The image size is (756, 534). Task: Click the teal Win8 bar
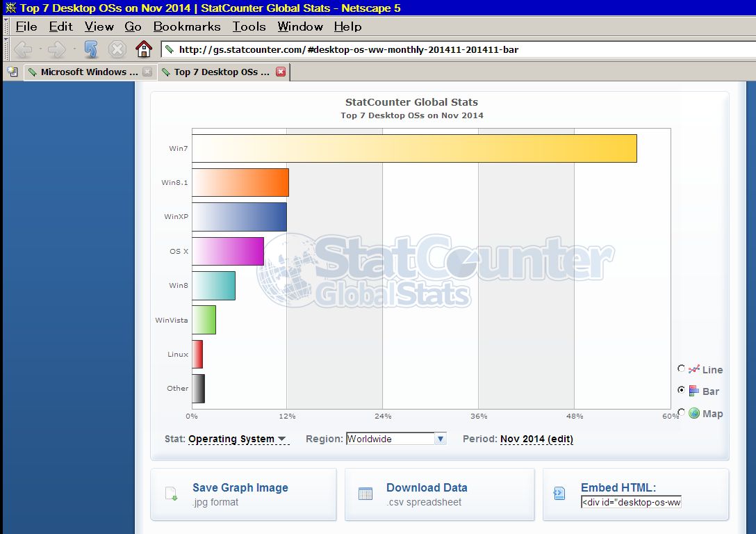click(x=213, y=286)
